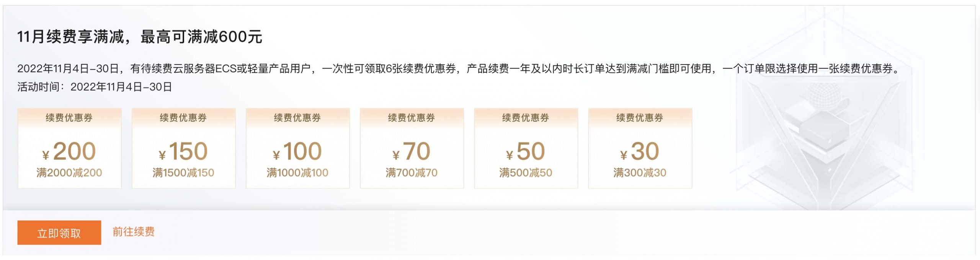Click the 续费优惠券 header on the ¥30 coupon
The width and height of the screenshot is (980, 260).
[x=640, y=119]
